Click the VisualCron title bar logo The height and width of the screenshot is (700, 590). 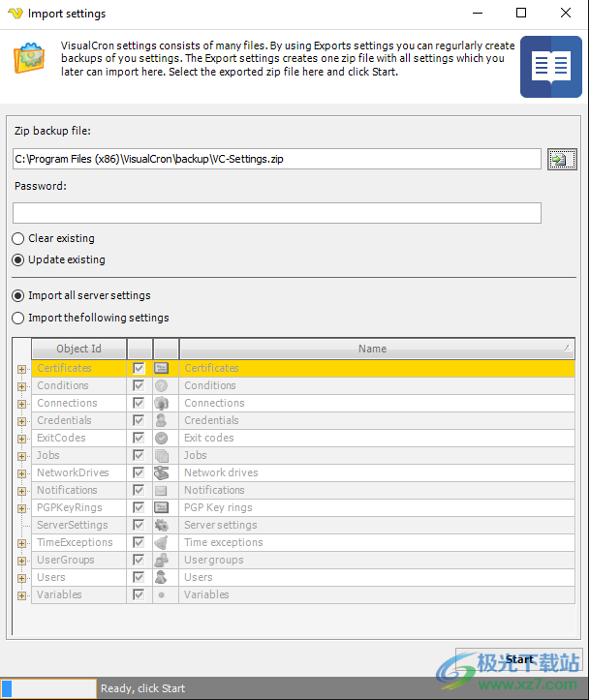pos(16,14)
